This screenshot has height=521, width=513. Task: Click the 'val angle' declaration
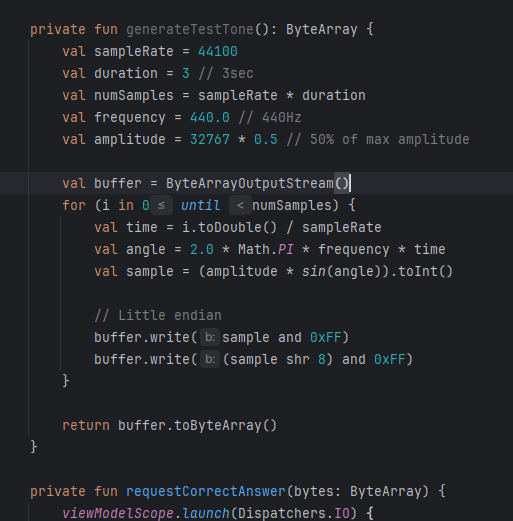click(x=130, y=250)
